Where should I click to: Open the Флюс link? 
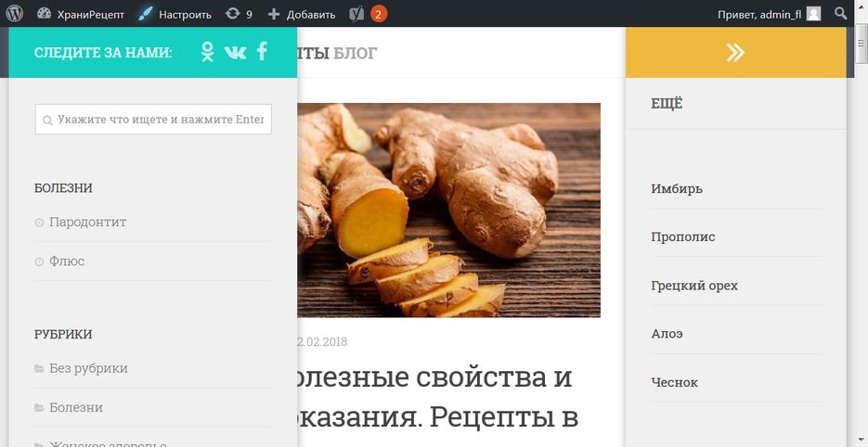coord(67,262)
